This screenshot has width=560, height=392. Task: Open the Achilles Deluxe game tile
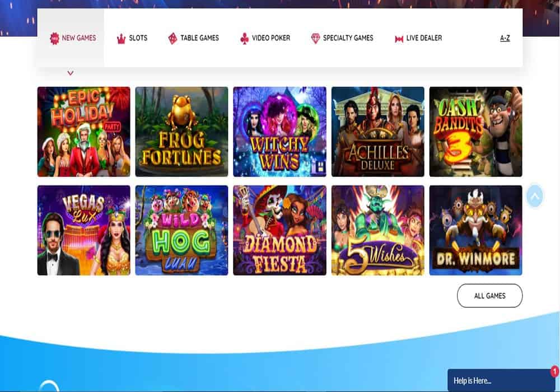pyautogui.click(x=378, y=132)
